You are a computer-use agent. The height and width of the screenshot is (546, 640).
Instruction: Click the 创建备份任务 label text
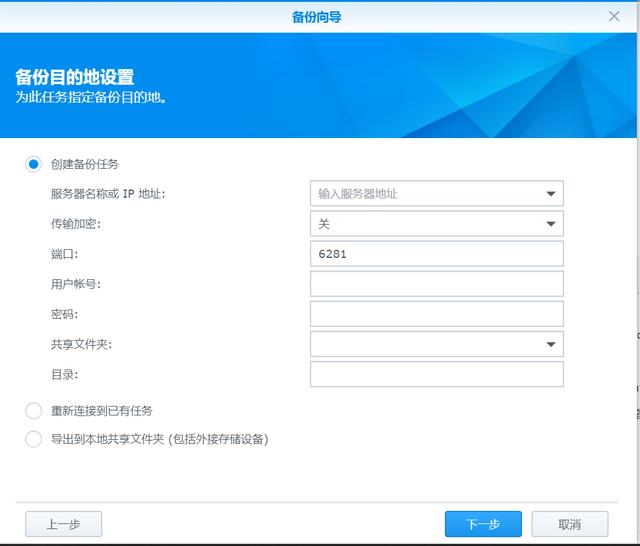85,164
